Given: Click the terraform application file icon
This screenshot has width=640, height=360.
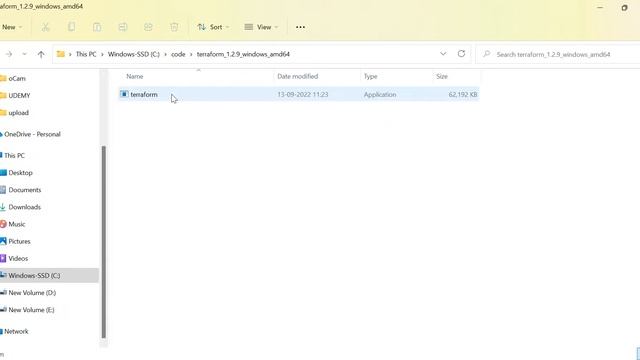Looking at the screenshot, I should pos(124,94).
